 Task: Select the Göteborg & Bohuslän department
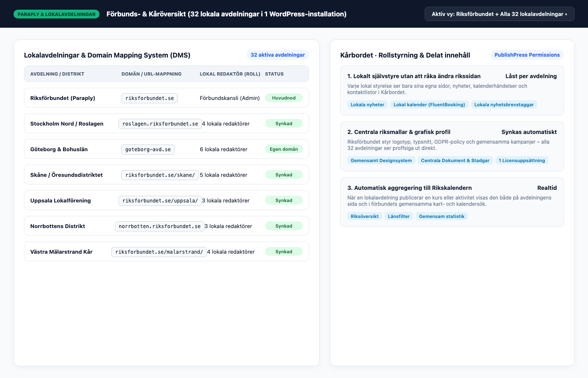(x=59, y=149)
